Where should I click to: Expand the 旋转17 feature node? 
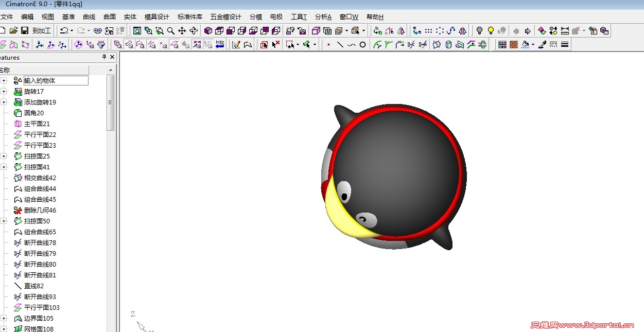coord(4,92)
